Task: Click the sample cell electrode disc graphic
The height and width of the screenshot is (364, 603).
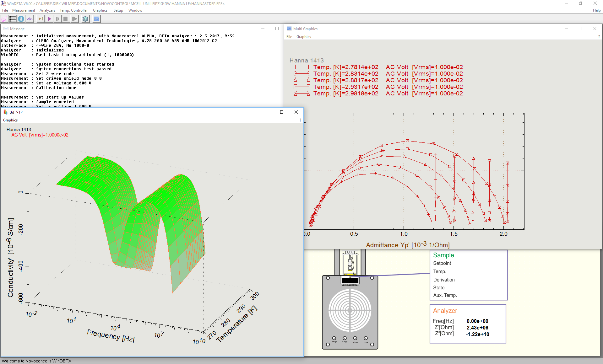Action: point(350,311)
